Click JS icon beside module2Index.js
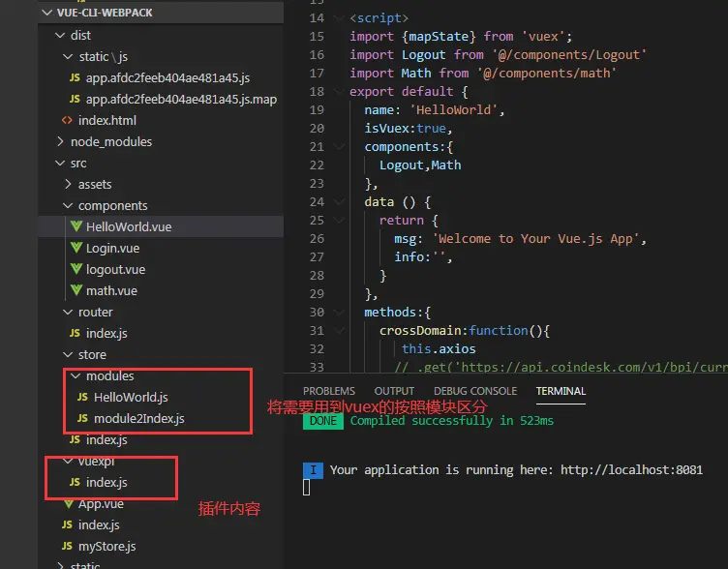728x569 pixels. (x=82, y=418)
